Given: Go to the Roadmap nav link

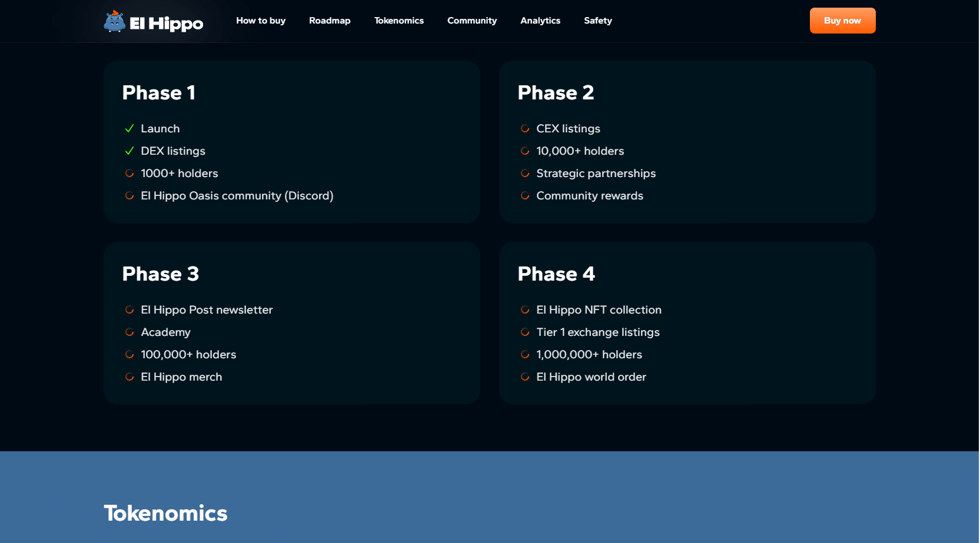Looking at the screenshot, I should coord(330,21).
